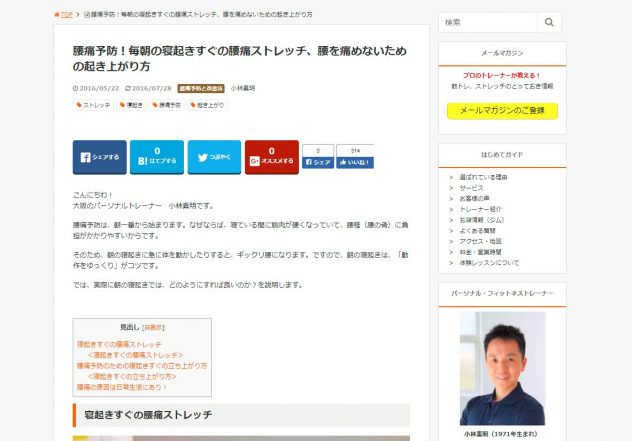Click the Google+ オススメする button

[x=272, y=157]
